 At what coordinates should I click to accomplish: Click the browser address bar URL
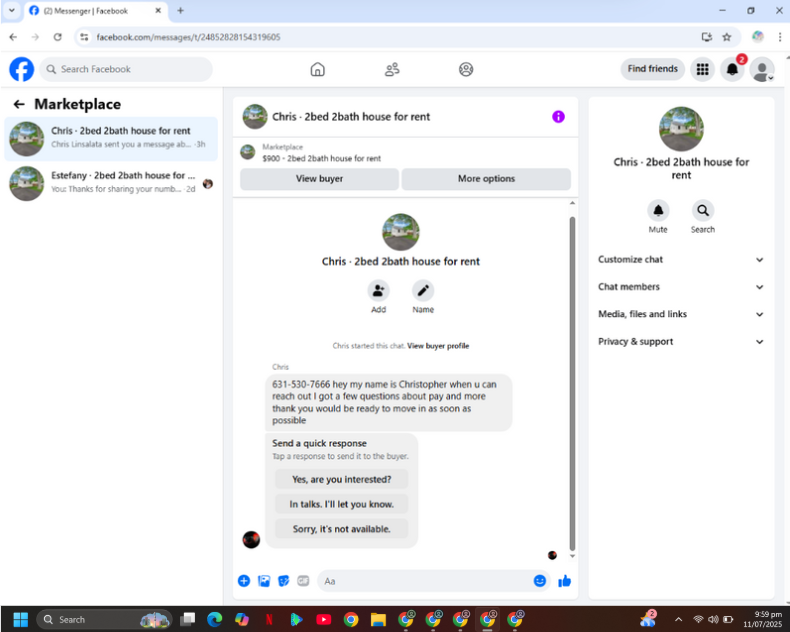click(x=188, y=37)
